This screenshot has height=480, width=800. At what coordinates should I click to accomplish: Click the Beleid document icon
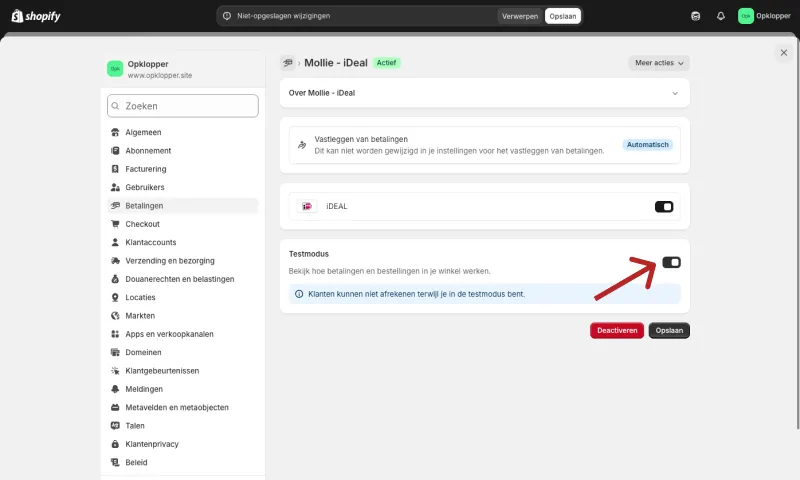pyautogui.click(x=115, y=462)
